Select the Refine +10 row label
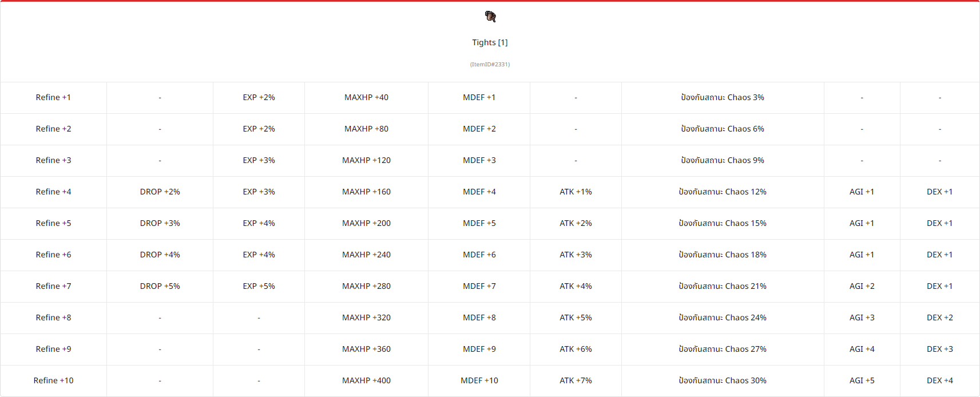Image resolution: width=980 pixels, height=397 pixels. tap(53, 380)
